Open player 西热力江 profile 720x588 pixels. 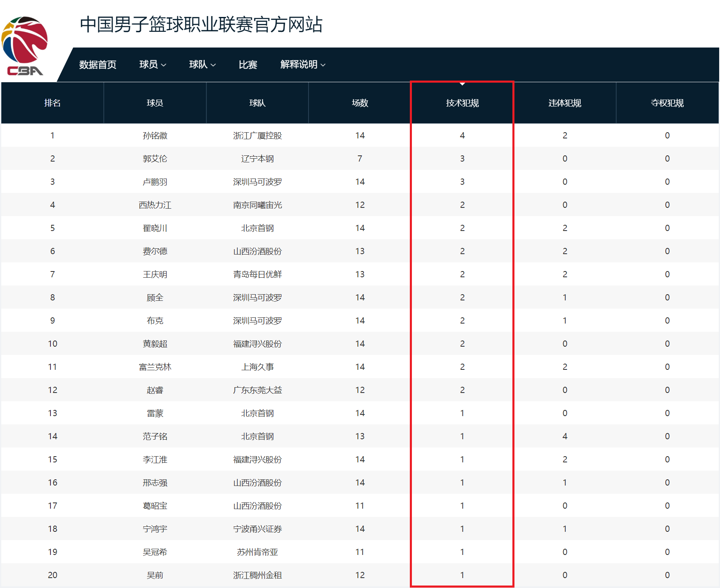155,205
